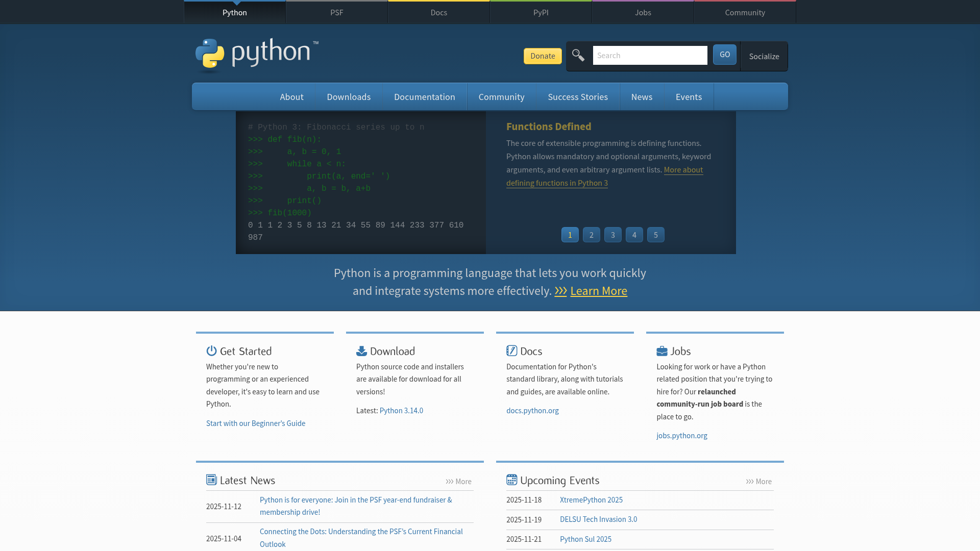Click the calendar icon beside Upcoming Events
Viewport: 980px width, 551px height.
(x=511, y=480)
